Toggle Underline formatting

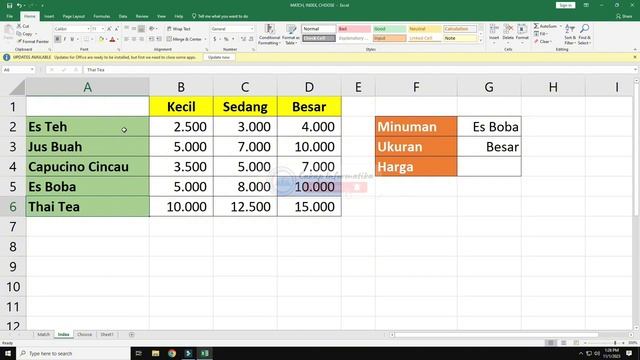coord(72,39)
